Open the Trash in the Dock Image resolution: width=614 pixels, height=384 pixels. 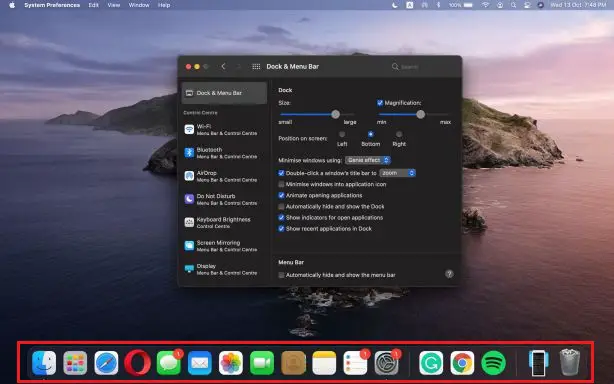pyautogui.click(x=569, y=362)
